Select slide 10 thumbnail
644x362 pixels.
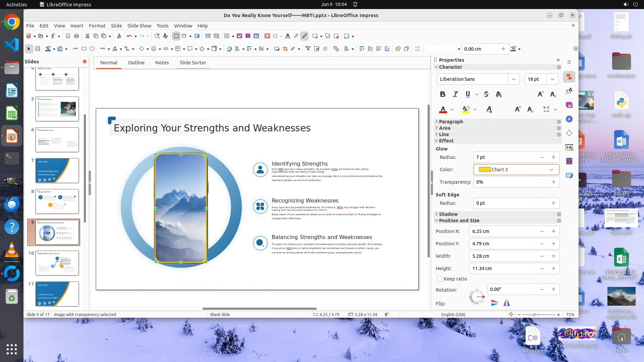[57, 263]
